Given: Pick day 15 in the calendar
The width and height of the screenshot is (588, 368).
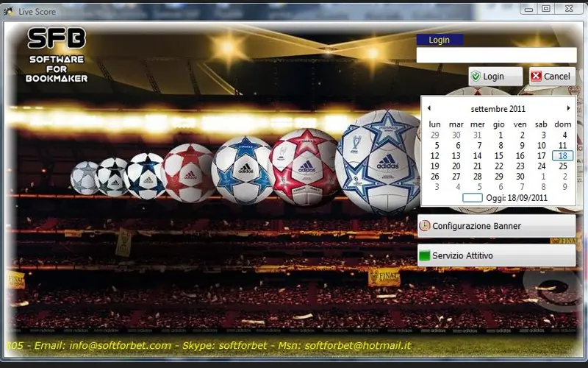Looking at the screenshot, I should point(499,156).
